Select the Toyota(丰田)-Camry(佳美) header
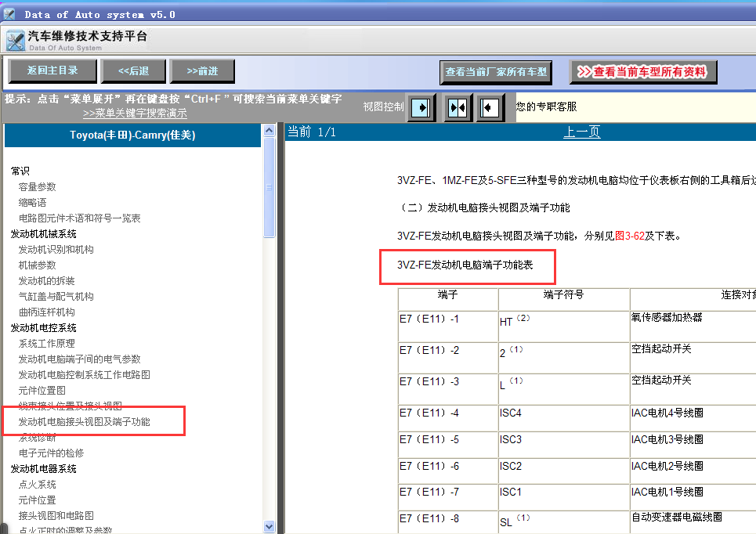This screenshot has height=534, width=756. 132,135
